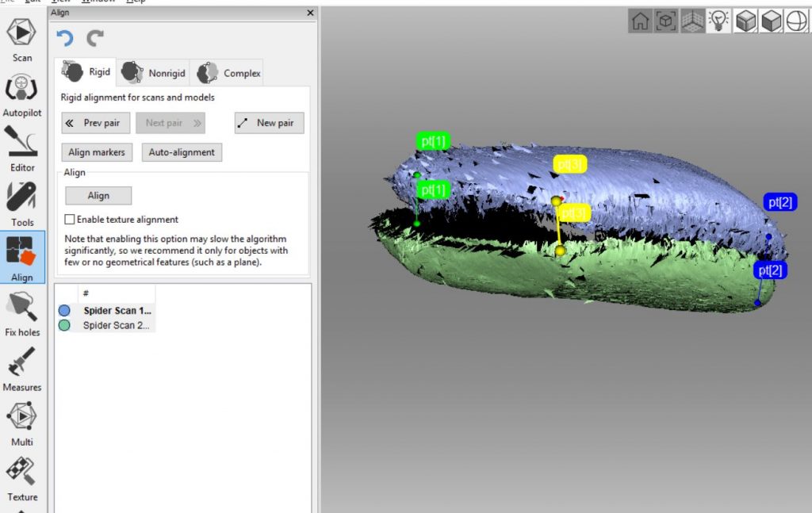Switch to the Nonrigid alignment tab
The image size is (812, 513).
153,73
